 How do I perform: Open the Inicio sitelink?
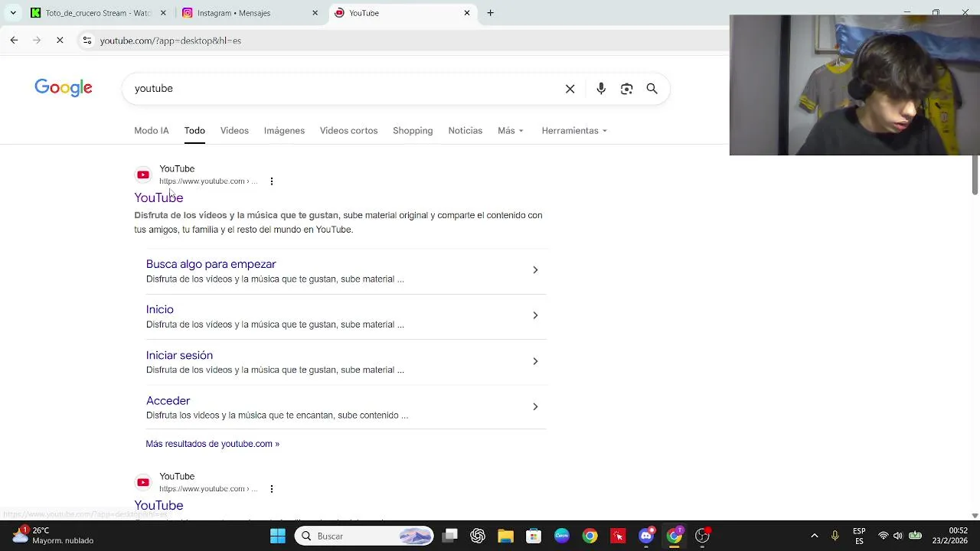(x=160, y=309)
